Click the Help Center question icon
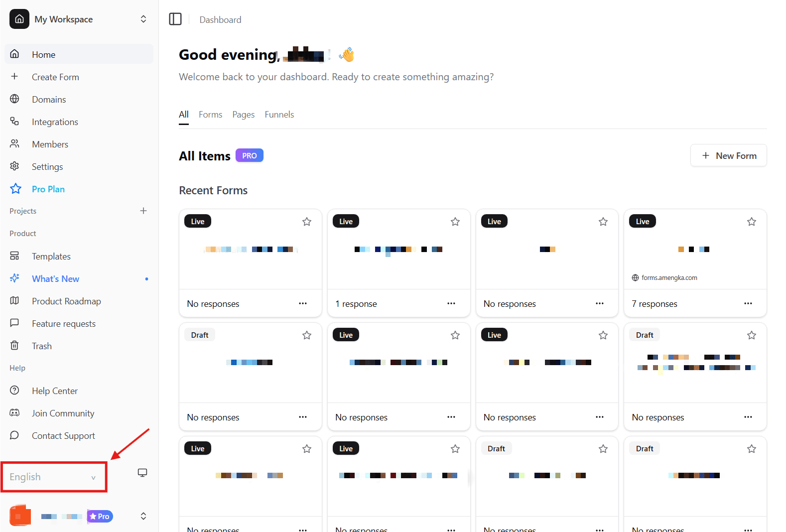Viewport: 786px width, 532px height. pyautogui.click(x=14, y=390)
